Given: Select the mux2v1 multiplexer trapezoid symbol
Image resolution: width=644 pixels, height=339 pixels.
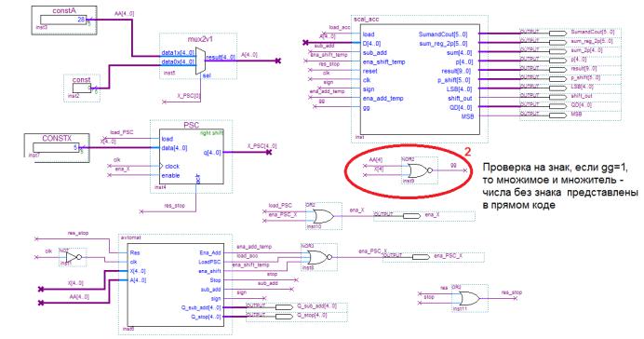Looking at the screenshot, I should click(200, 61).
